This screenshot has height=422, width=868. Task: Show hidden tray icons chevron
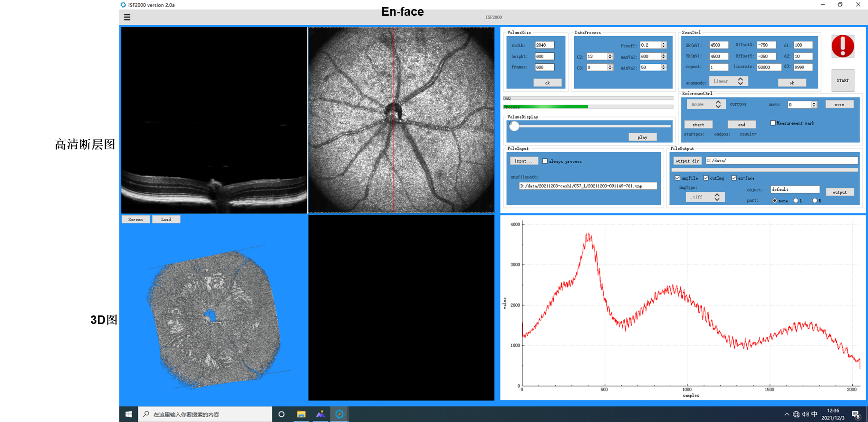coord(787,414)
